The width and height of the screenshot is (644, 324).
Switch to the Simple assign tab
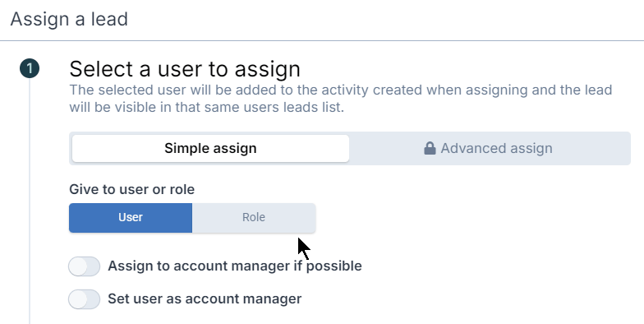(x=210, y=148)
